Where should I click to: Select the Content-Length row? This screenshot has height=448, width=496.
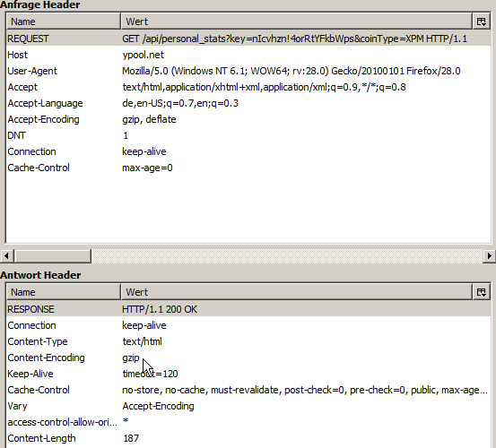click(x=248, y=438)
